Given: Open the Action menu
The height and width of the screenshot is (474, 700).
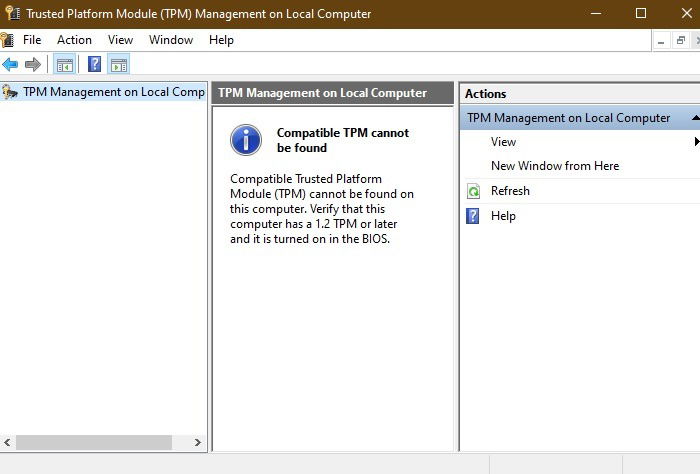Looking at the screenshot, I should point(74,40).
